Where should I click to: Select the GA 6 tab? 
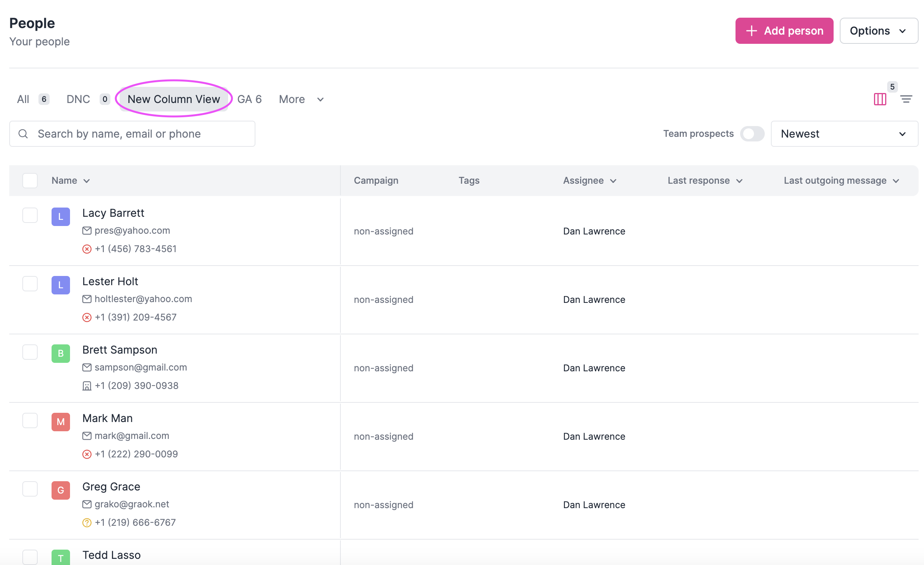coord(249,99)
